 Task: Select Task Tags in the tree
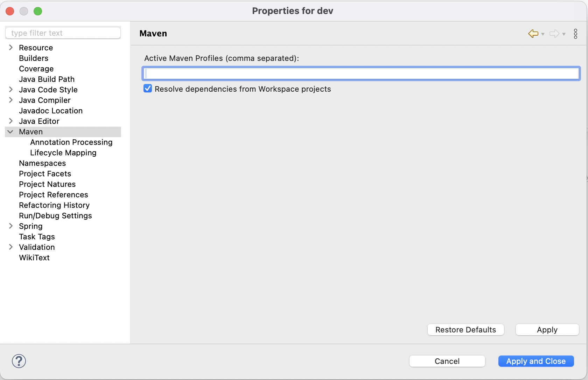point(37,237)
